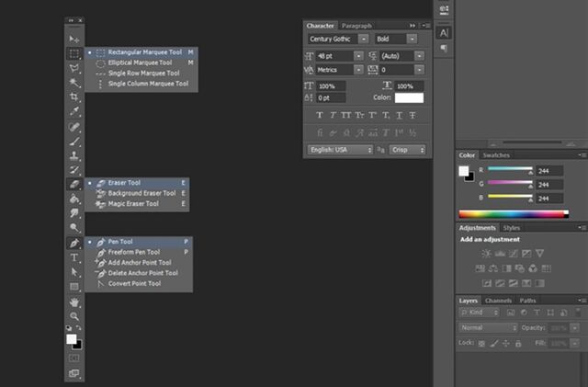588x387 pixels.
Task: Select the Dodge tool in toolbar
Action: [74, 227]
